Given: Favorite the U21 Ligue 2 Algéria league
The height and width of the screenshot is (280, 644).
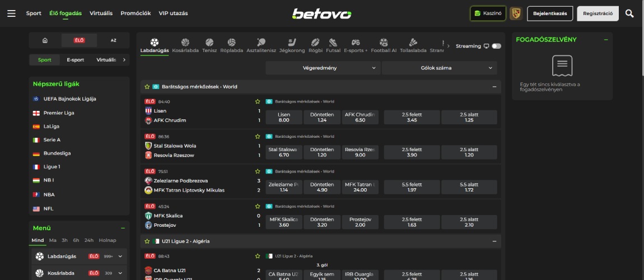Looking at the screenshot, I should (x=147, y=241).
